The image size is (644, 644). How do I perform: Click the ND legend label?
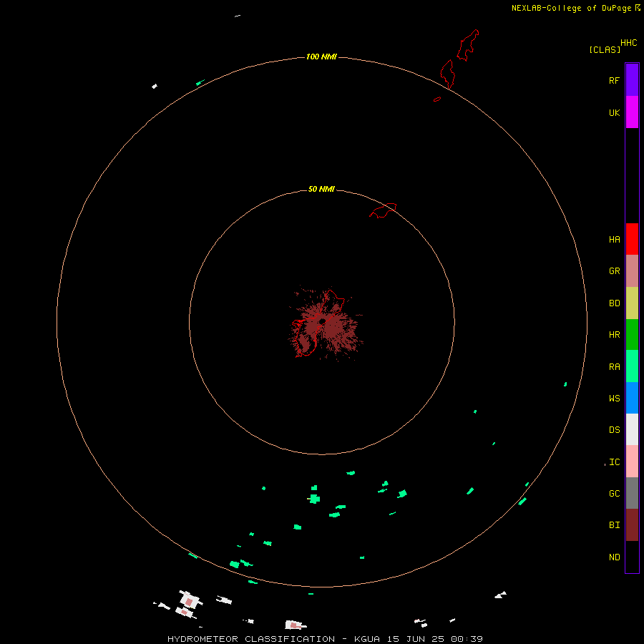tap(614, 557)
